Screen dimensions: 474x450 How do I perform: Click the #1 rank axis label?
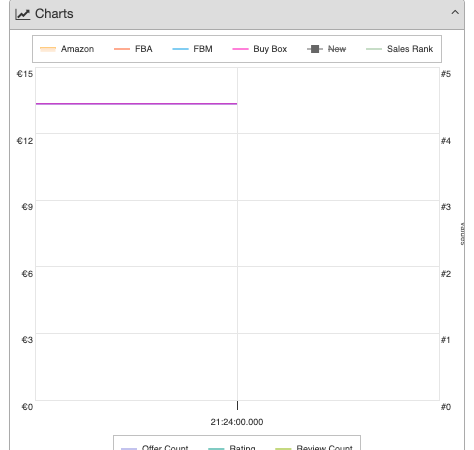(x=446, y=340)
